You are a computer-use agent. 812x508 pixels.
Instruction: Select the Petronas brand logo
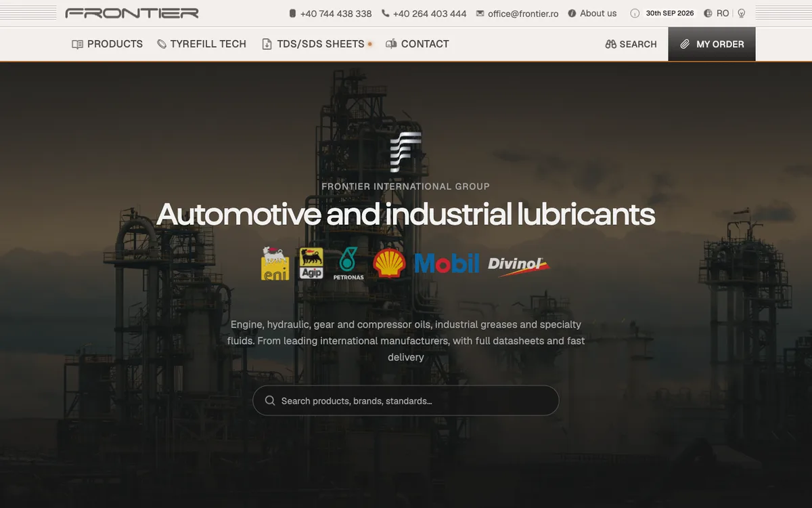(348, 263)
